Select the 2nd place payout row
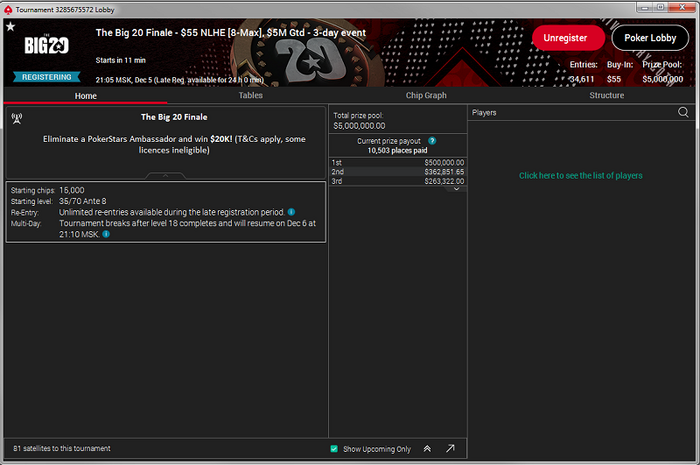 tap(398, 172)
